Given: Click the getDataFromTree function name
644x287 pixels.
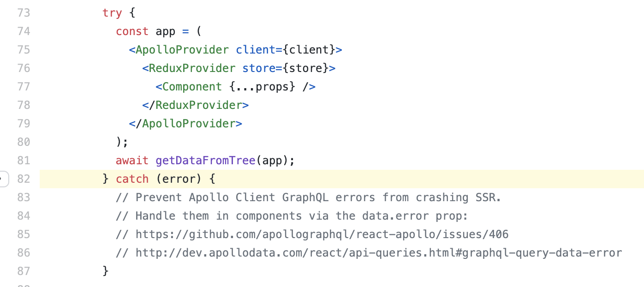Looking at the screenshot, I should click(x=205, y=161).
